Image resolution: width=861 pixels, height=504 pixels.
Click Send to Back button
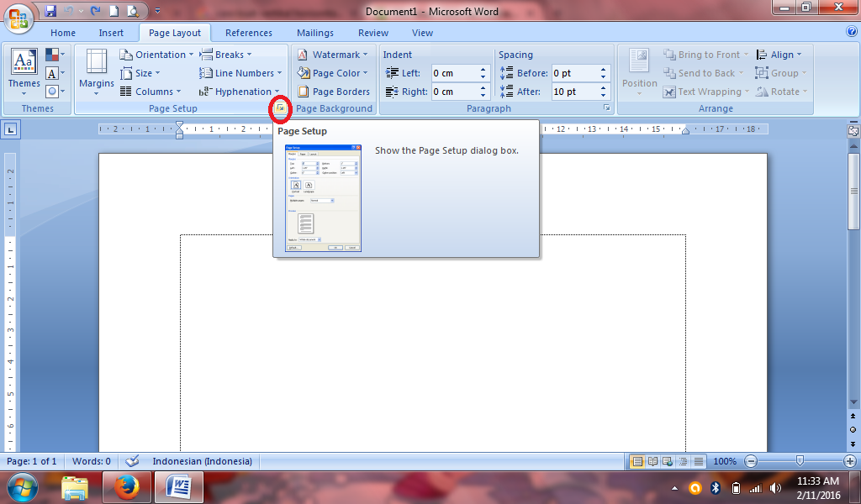click(x=703, y=73)
